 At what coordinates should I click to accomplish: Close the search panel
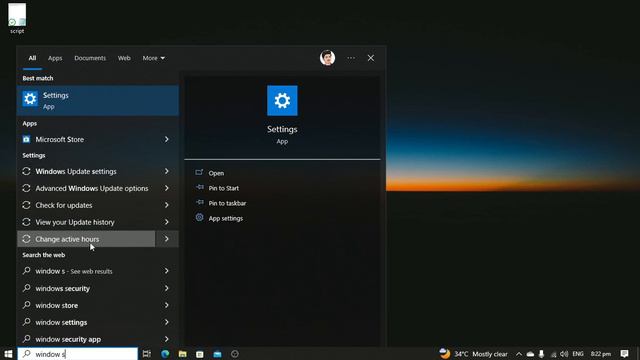[371, 58]
